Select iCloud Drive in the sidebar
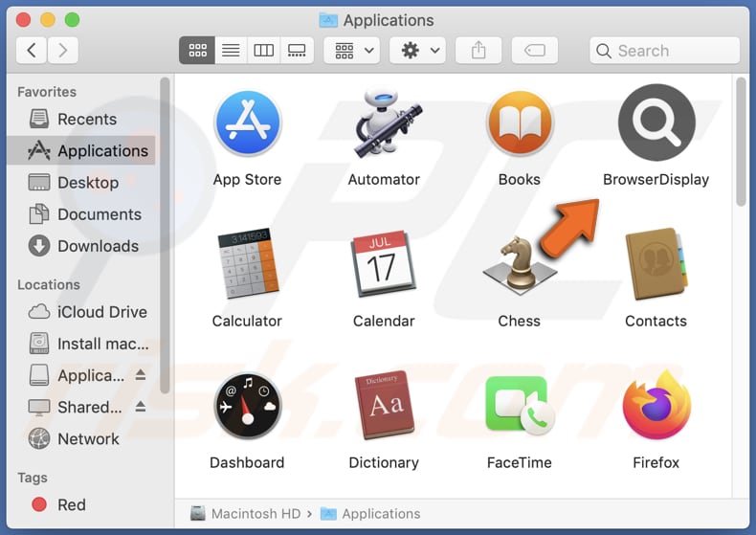The width and height of the screenshot is (756, 535). (81, 312)
